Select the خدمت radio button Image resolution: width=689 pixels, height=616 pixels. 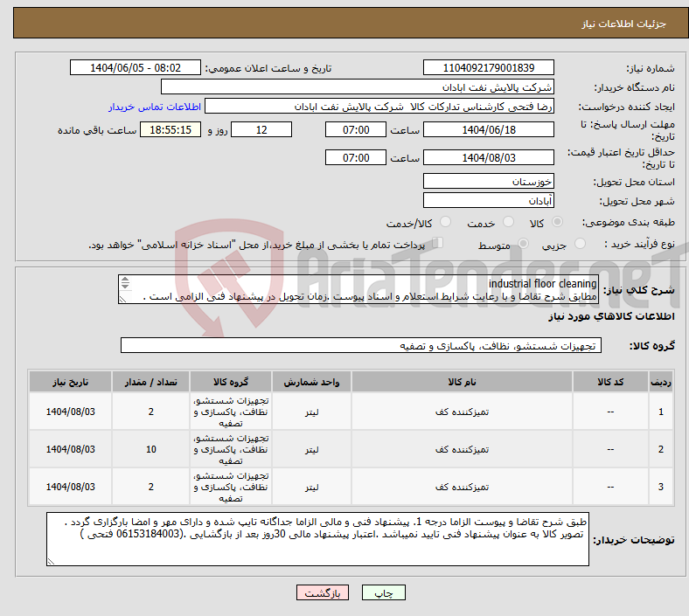[x=508, y=222]
